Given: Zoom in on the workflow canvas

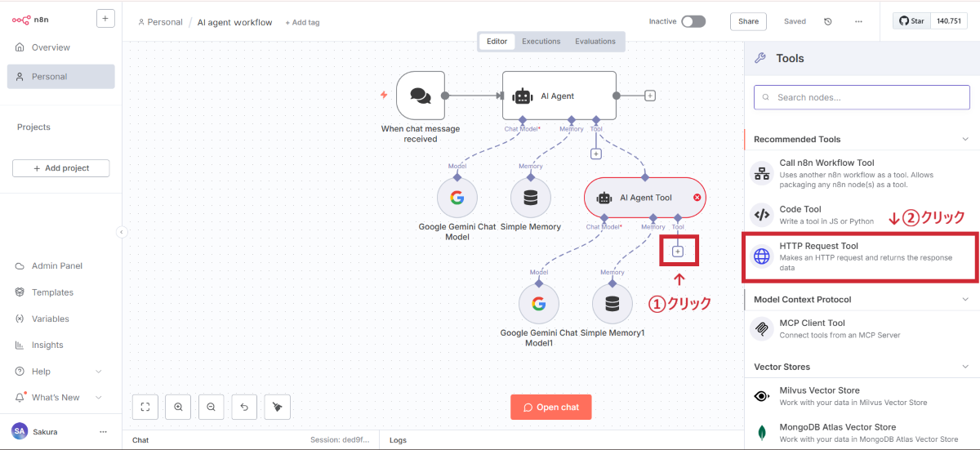Looking at the screenshot, I should point(178,407).
